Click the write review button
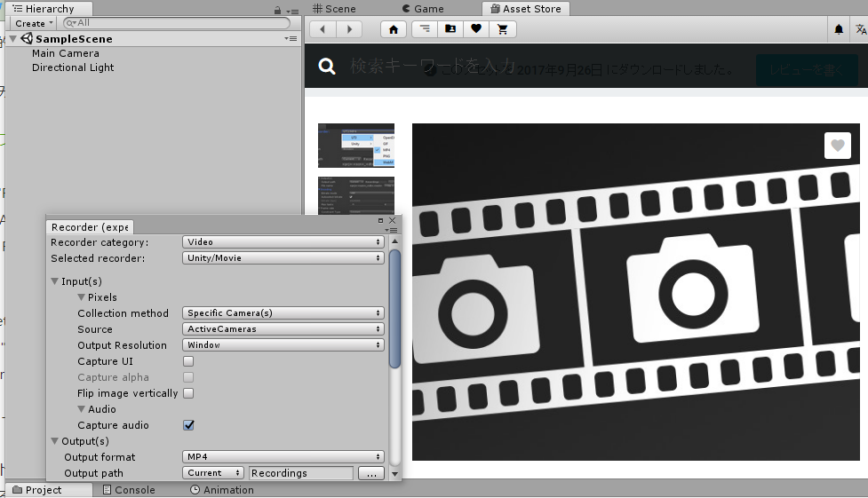 807,70
